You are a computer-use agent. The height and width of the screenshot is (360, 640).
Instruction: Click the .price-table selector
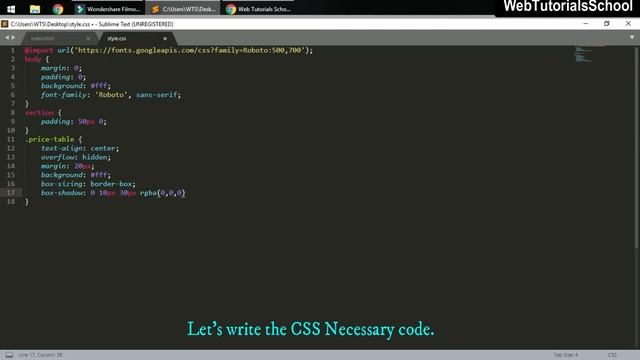click(x=49, y=139)
